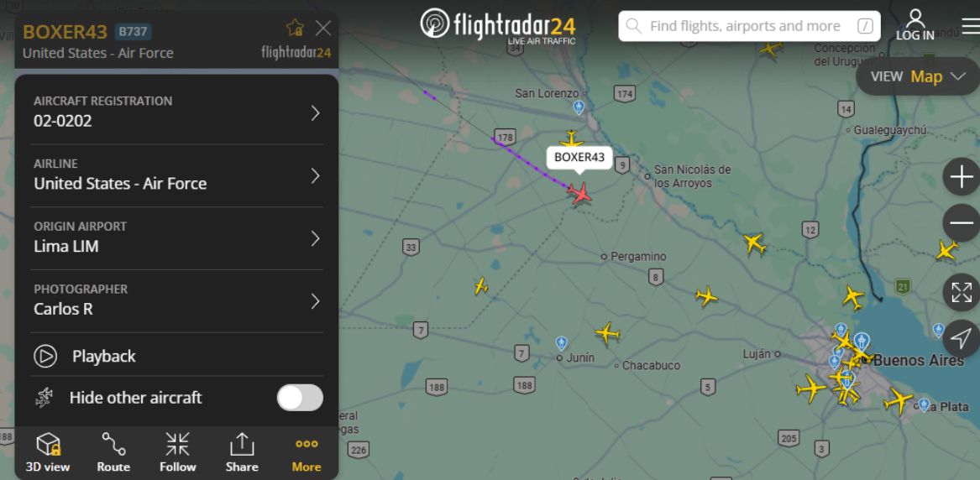The height and width of the screenshot is (480, 980).
Task: Share the BOXER43 flight
Action: coord(241,452)
